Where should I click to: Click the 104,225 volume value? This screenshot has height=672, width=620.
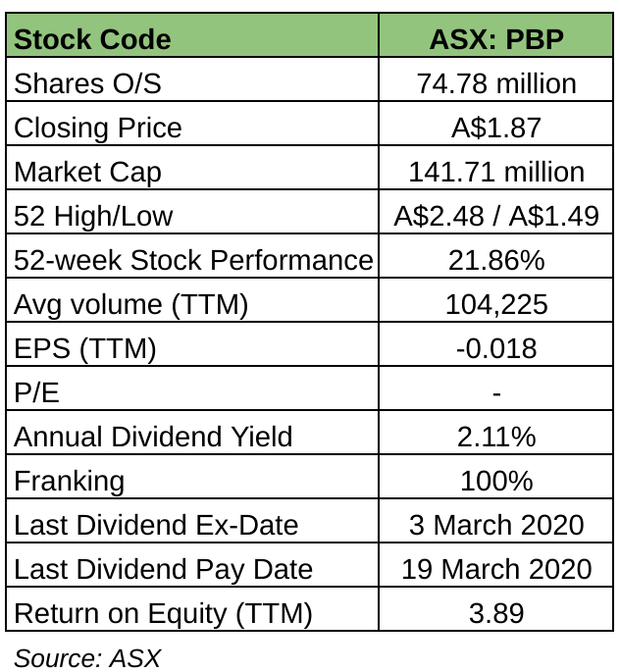[x=495, y=304]
